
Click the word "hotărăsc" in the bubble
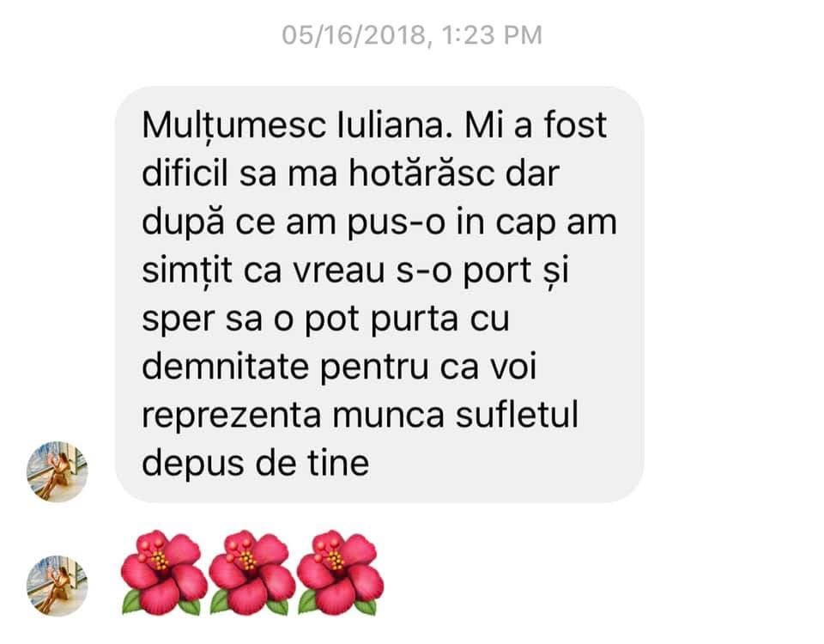click(x=422, y=173)
